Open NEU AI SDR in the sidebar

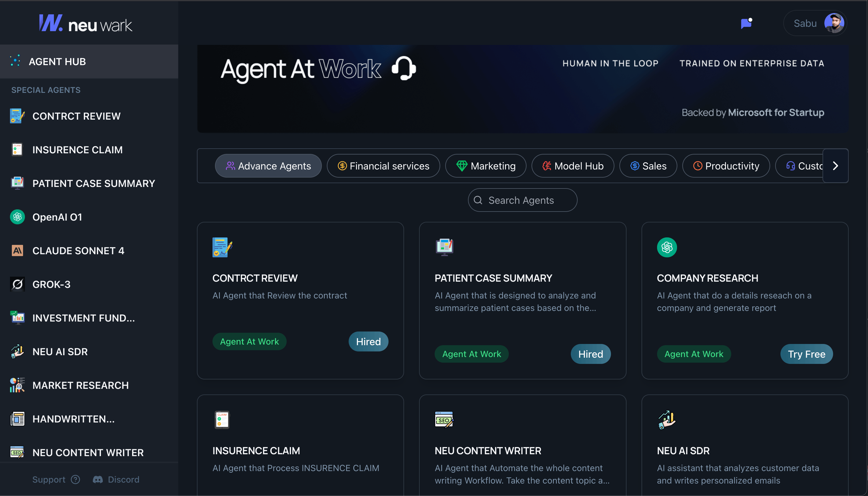(60, 351)
